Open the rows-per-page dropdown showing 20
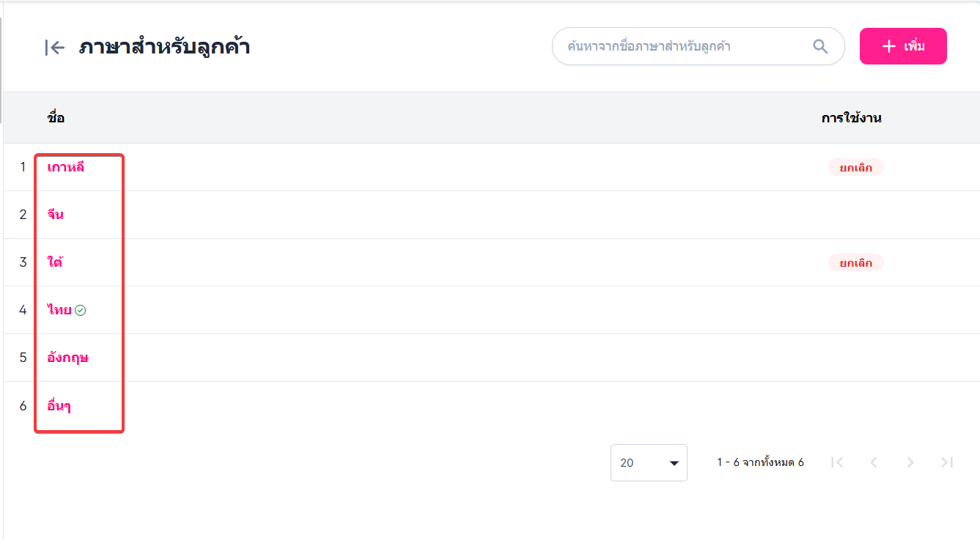980x540 pixels. [x=649, y=462]
